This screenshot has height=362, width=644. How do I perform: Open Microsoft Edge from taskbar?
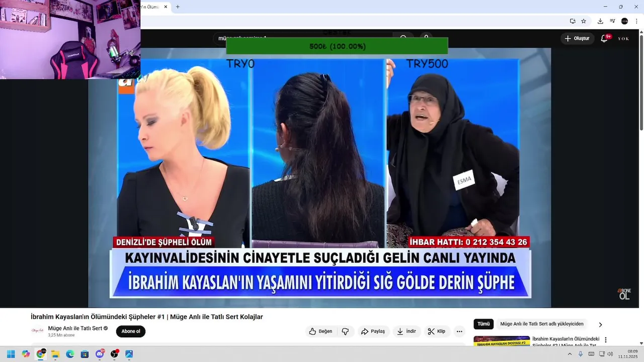(x=70, y=354)
